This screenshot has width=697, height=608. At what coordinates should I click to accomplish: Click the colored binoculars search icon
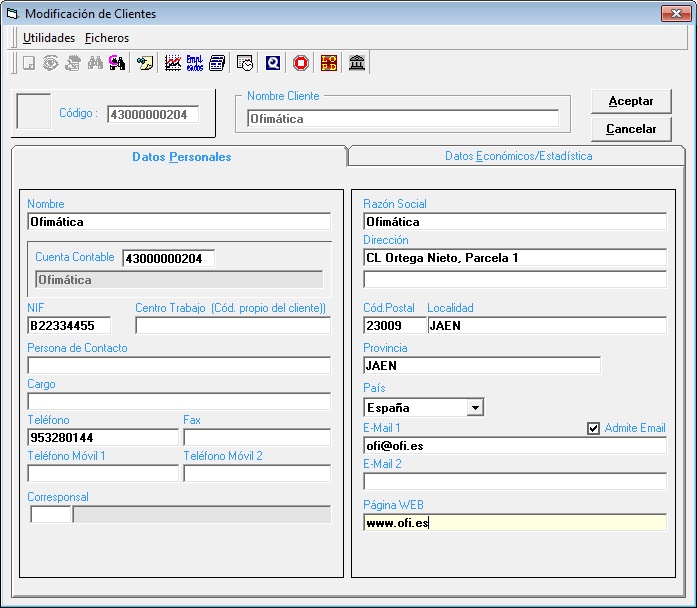coord(117,63)
